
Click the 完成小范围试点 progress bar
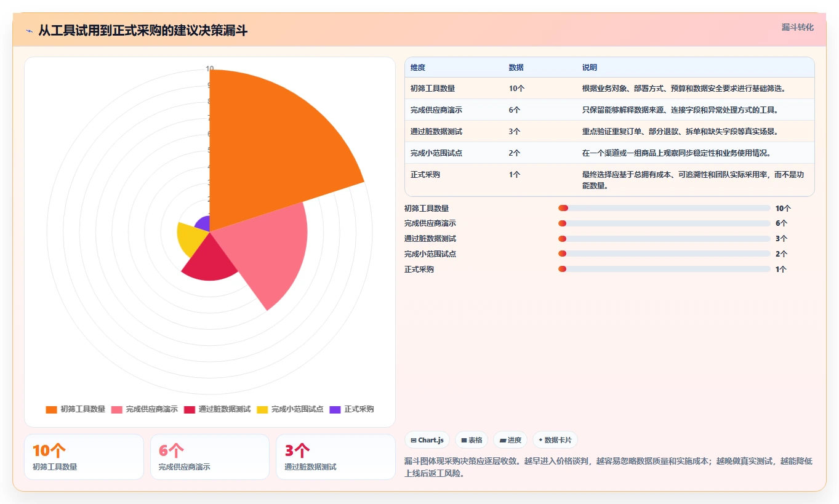click(664, 254)
